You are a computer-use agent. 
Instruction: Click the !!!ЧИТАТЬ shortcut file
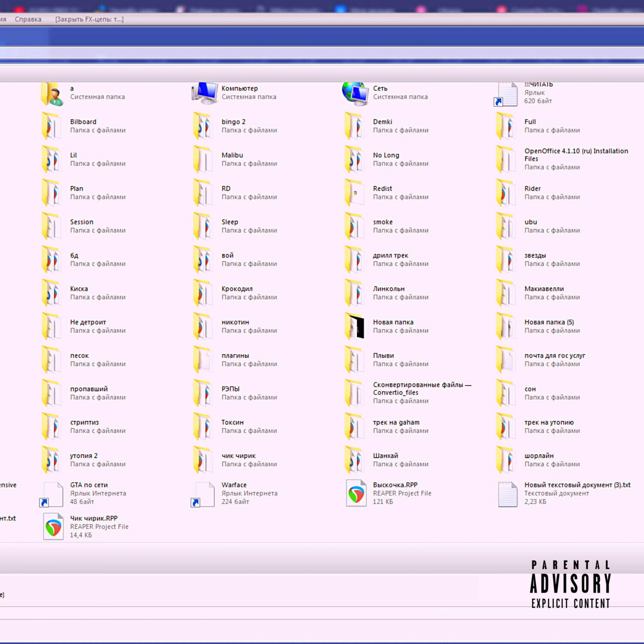pyautogui.click(x=507, y=94)
